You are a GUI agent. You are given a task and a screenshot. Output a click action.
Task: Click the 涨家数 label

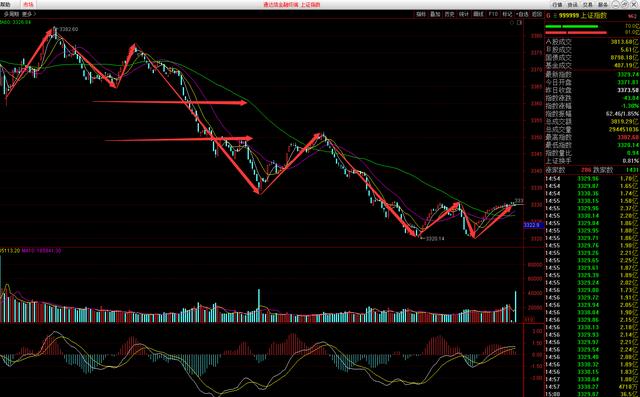[x=555, y=170]
